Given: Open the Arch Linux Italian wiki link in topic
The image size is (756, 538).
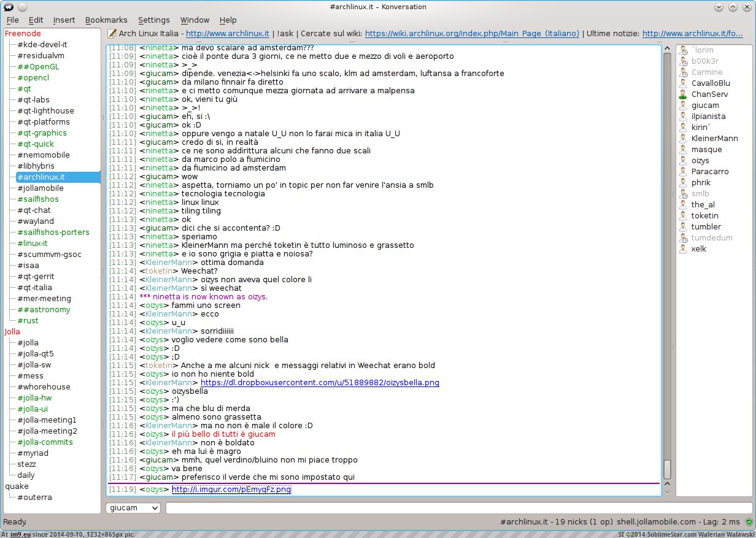Looking at the screenshot, I should [x=472, y=34].
